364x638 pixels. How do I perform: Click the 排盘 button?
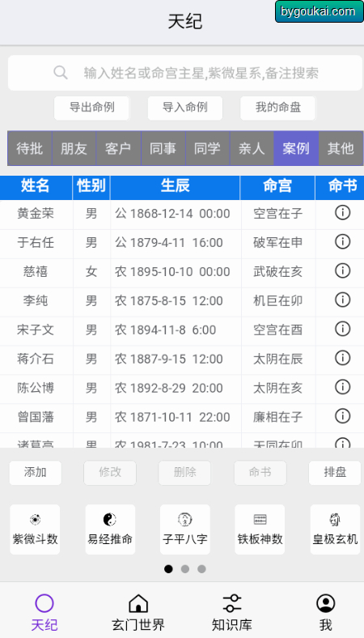(x=335, y=472)
